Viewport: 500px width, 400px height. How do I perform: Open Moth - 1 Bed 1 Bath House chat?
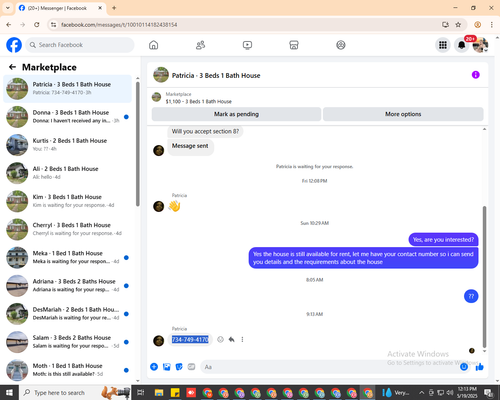click(67, 370)
